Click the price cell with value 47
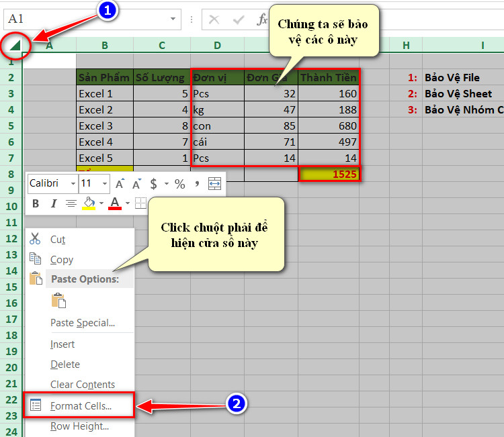 coord(271,110)
